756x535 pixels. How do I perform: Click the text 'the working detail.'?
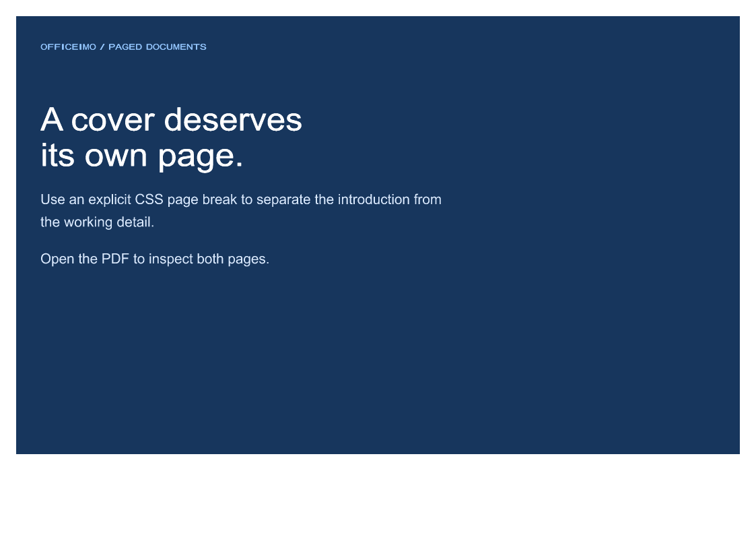tap(98, 222)
